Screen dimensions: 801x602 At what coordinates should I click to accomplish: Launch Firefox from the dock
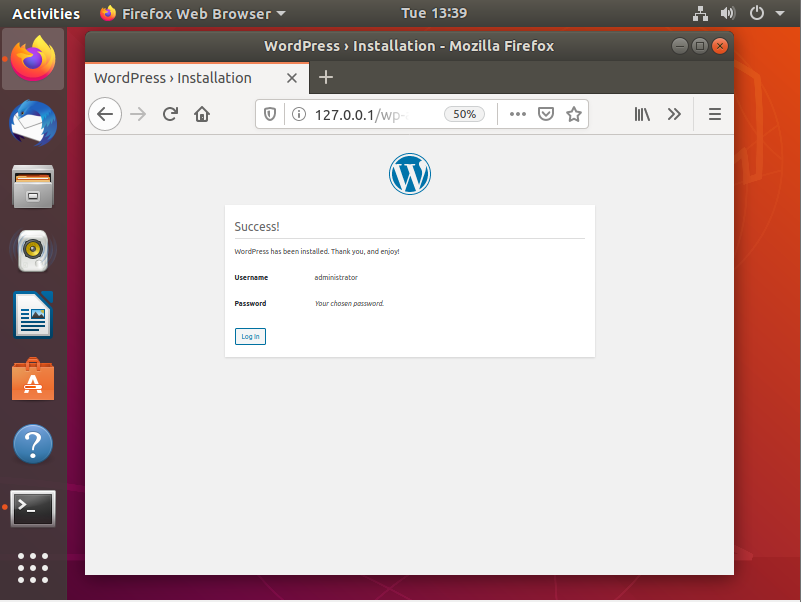click(x=33, y=59)
